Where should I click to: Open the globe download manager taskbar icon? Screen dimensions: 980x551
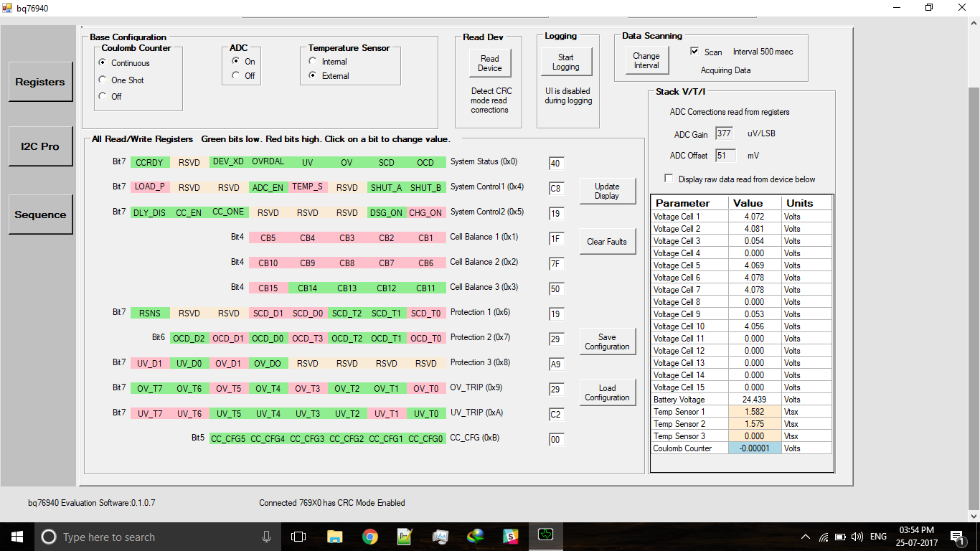point(475,537)
